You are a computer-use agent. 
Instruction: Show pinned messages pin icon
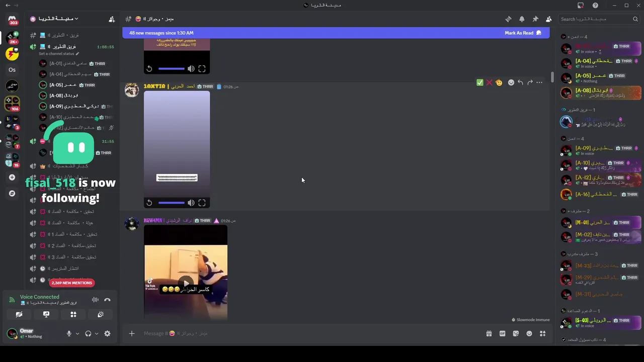(535, 19)
